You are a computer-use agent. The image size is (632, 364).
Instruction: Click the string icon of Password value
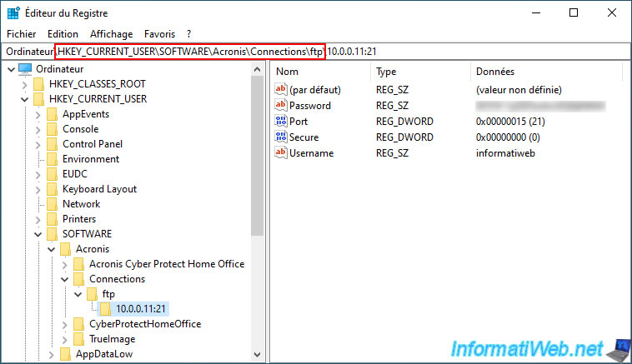(281, 106)
